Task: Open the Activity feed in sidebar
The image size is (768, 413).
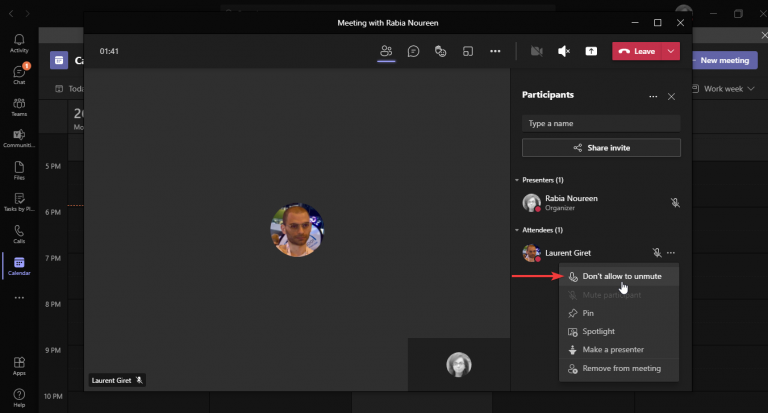Action: (x=19, y=43)
